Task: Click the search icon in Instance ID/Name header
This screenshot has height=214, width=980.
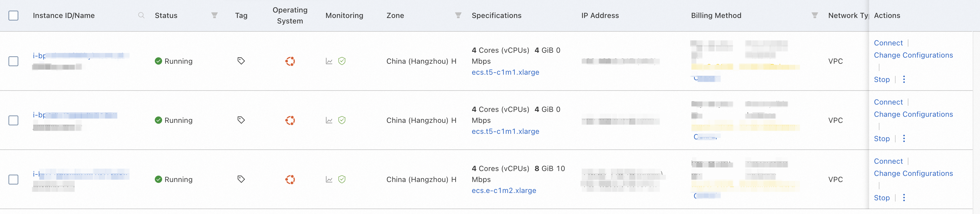Action: point(141,15)
